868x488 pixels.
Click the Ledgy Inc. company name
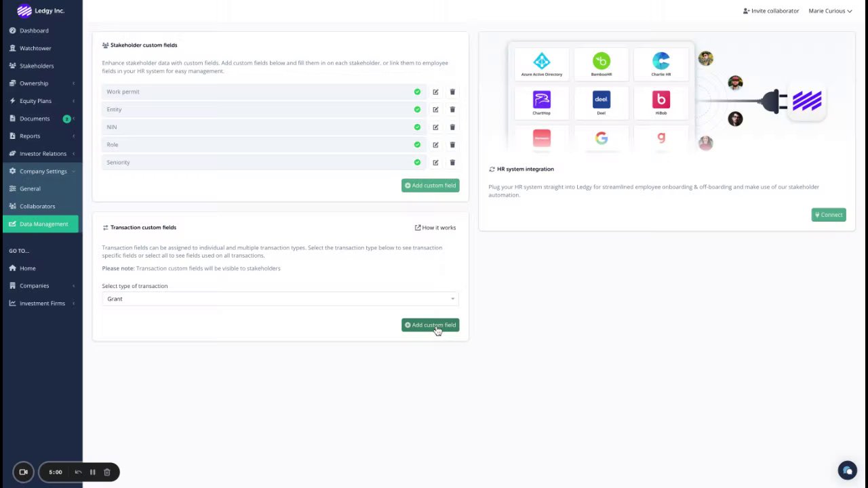(50, 11)
